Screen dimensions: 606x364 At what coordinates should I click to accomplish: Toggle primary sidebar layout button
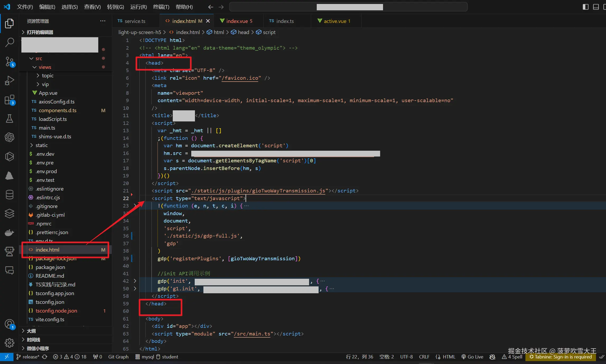click(x=585, y=7)
